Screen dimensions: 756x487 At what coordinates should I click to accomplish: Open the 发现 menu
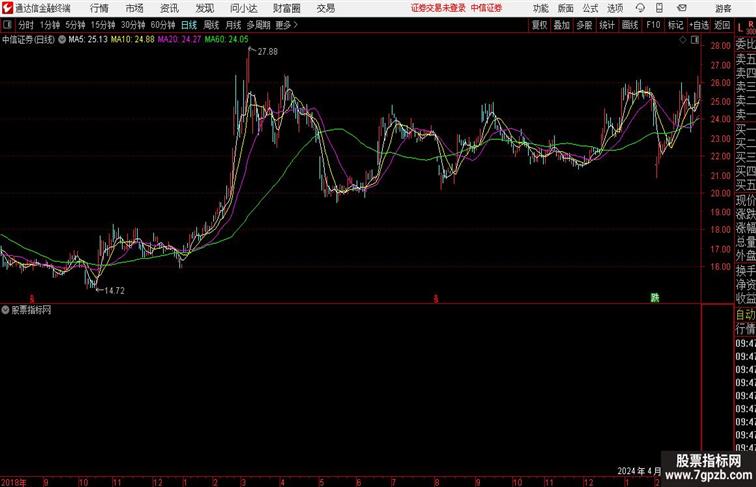(204, 8)
